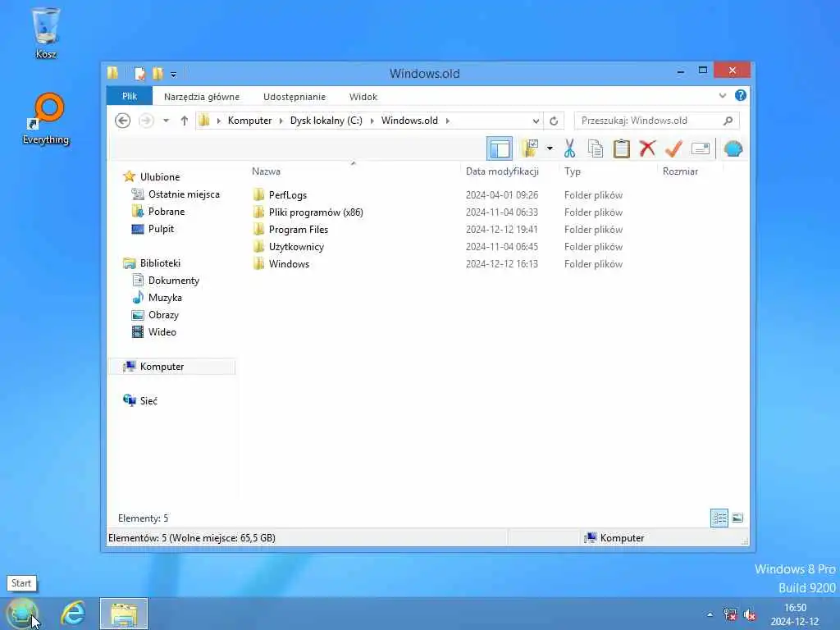Image resolution: width=840 pixels, height=630 pixels.
Task: Switch to details view in status bar
Action: point(719,518)
